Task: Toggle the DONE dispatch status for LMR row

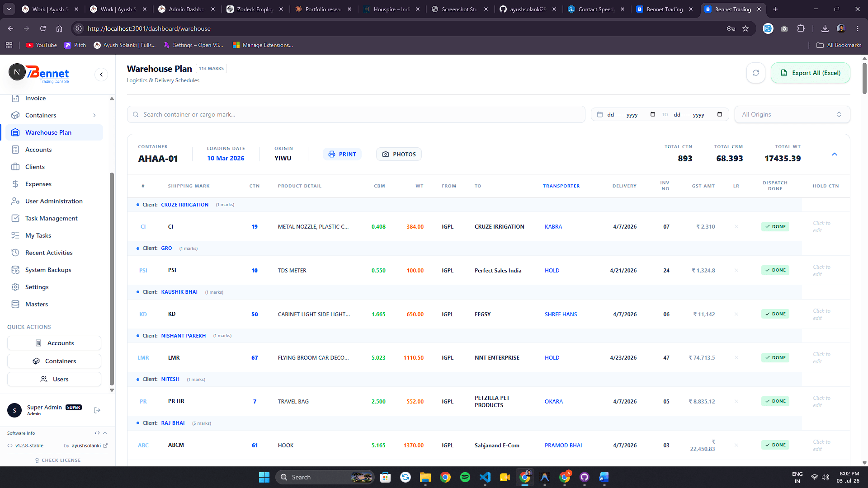Action: [775, 357]
